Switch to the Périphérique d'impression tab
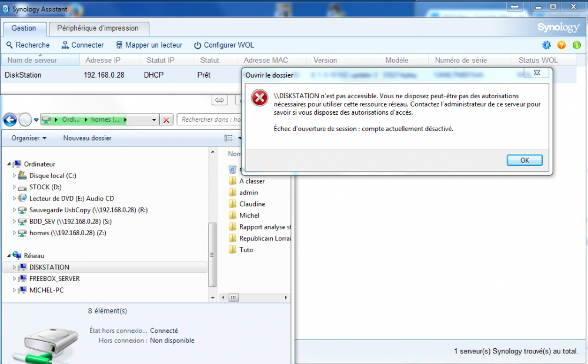This screenshot has width=588, height=364. click(x=98, y=28)
